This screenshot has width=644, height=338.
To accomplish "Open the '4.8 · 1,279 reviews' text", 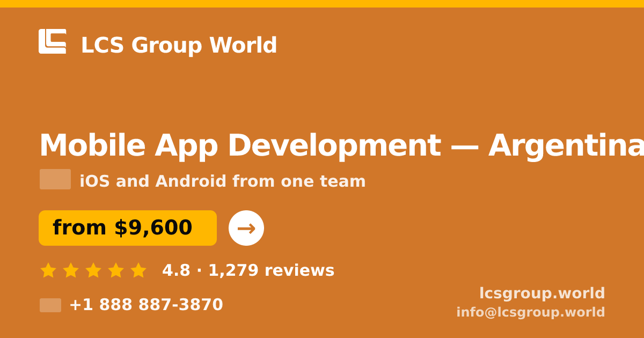I will [x=248, y=270].
